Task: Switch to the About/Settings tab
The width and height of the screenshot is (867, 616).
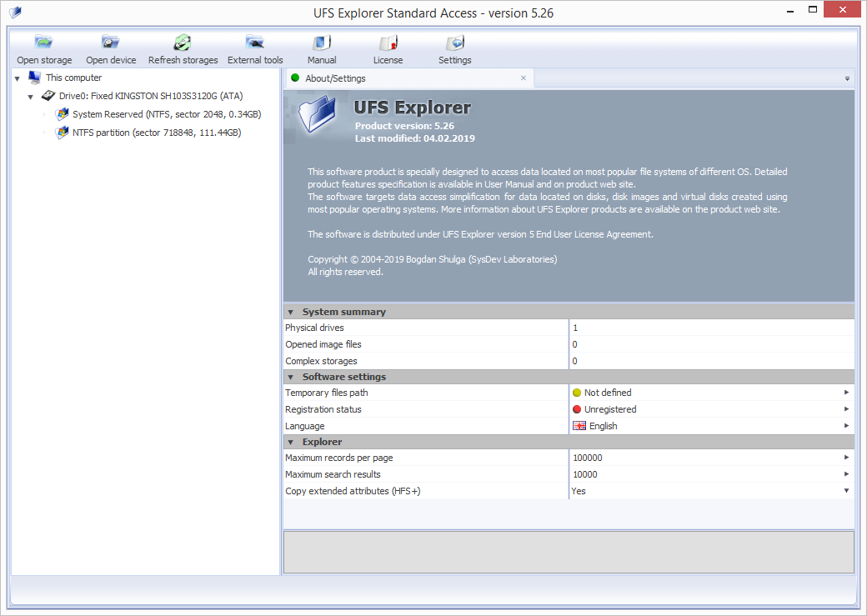Action: (x=335, y=78)
